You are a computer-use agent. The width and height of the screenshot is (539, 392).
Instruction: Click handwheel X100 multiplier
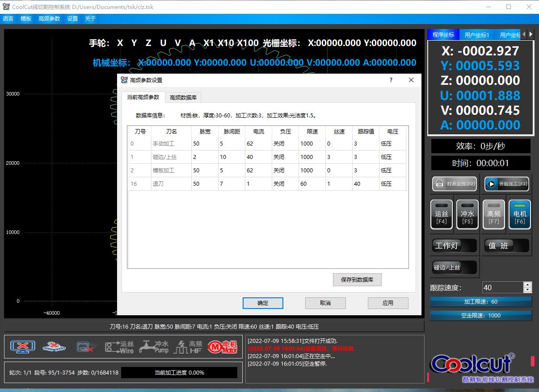coord(248,43)
